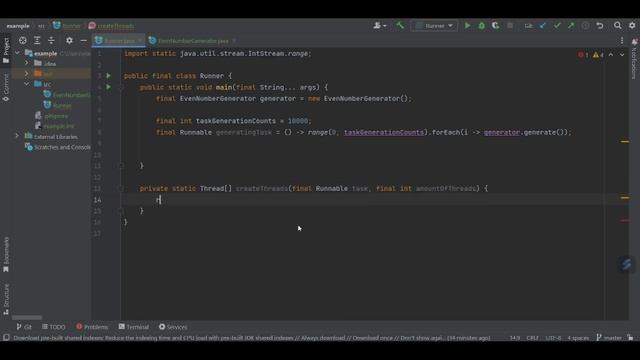
Task: Open Search Everywhere magnifier icon
Action: (618, 26)
